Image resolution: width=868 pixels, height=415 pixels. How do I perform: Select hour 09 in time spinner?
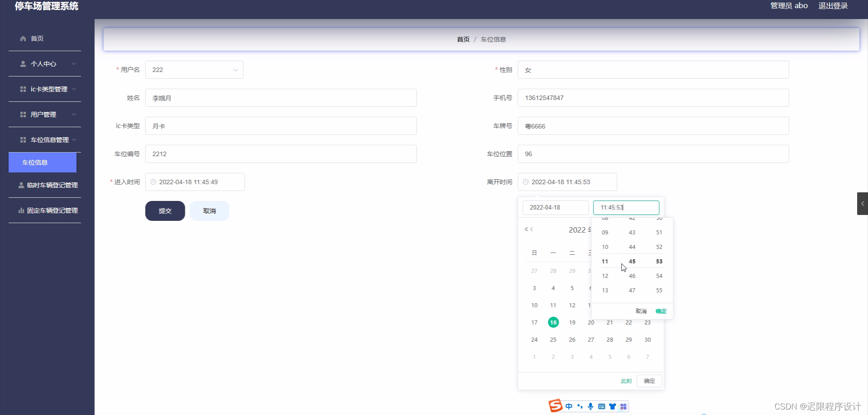(605, 233)
